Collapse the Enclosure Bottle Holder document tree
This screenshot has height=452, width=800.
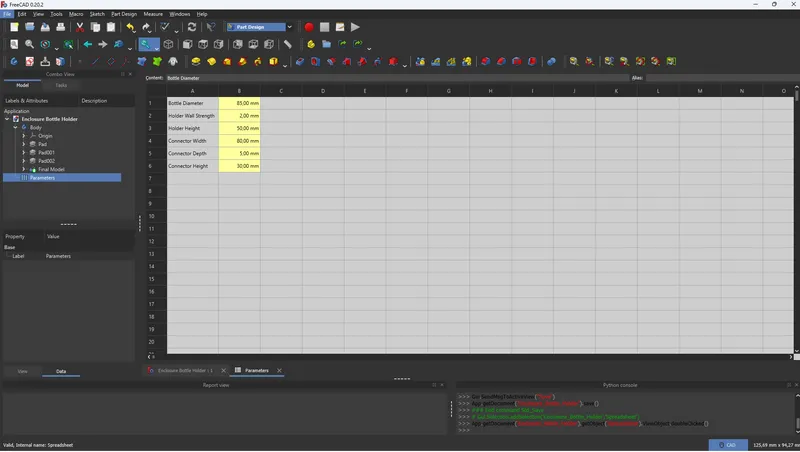[7, 119]
